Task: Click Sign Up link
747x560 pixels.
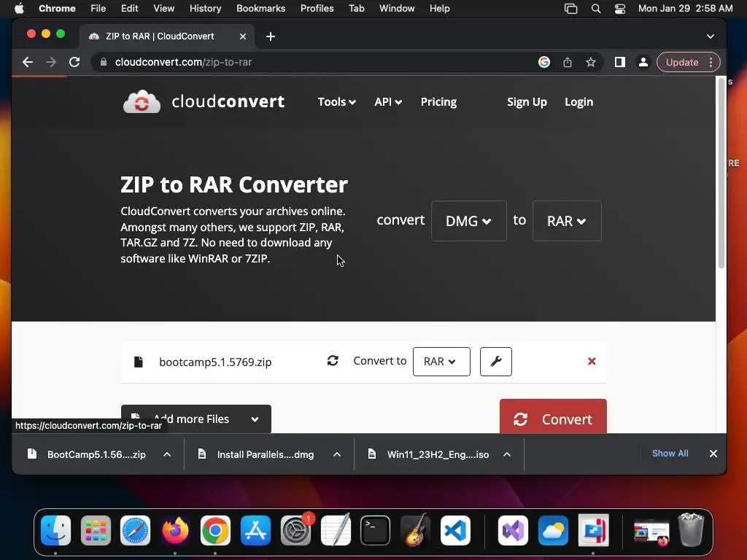Action: [527, 102]
